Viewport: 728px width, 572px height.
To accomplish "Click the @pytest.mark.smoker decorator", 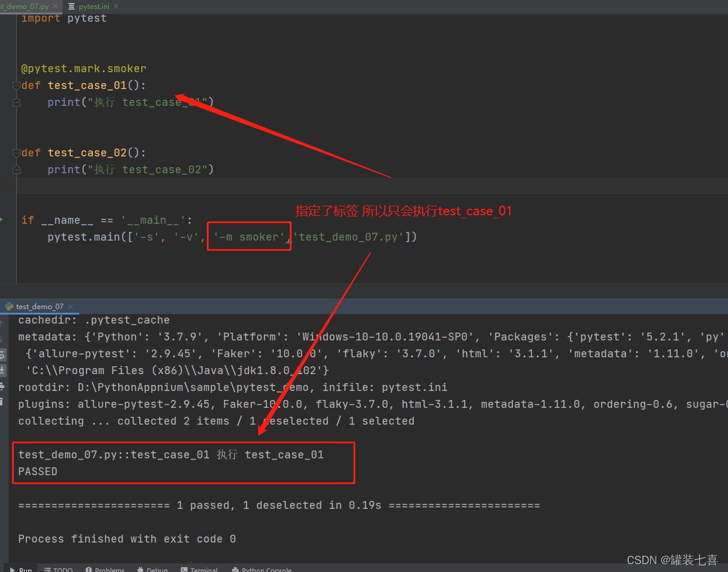I will point(84,69).
